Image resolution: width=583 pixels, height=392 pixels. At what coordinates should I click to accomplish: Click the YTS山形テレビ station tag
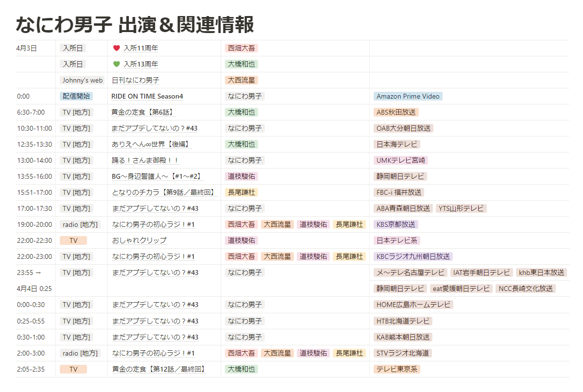[x=461, y=208]
